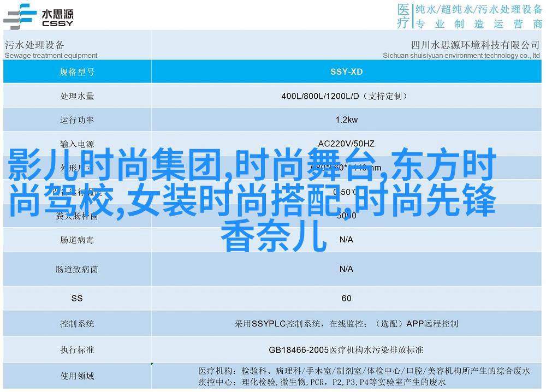Viewport: 546px width, 392px height.
Task: Click the 肠道病毒 row label
Action: coord(77,240)
